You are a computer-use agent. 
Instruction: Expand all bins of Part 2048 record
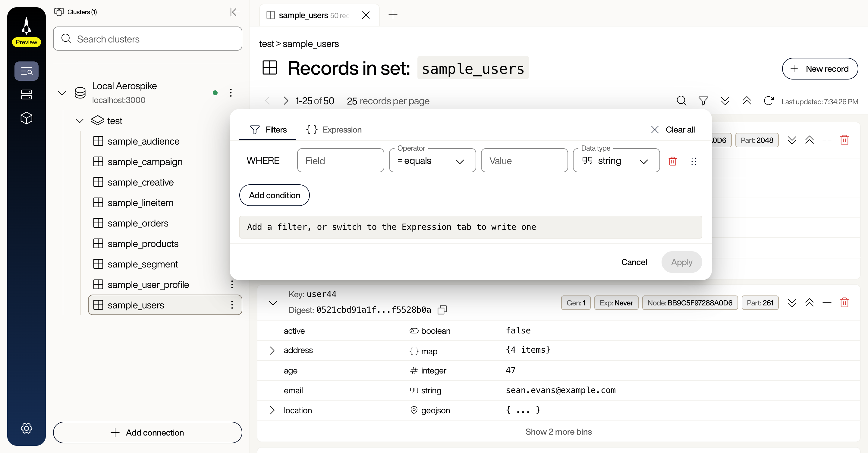(x=792, y=140)
